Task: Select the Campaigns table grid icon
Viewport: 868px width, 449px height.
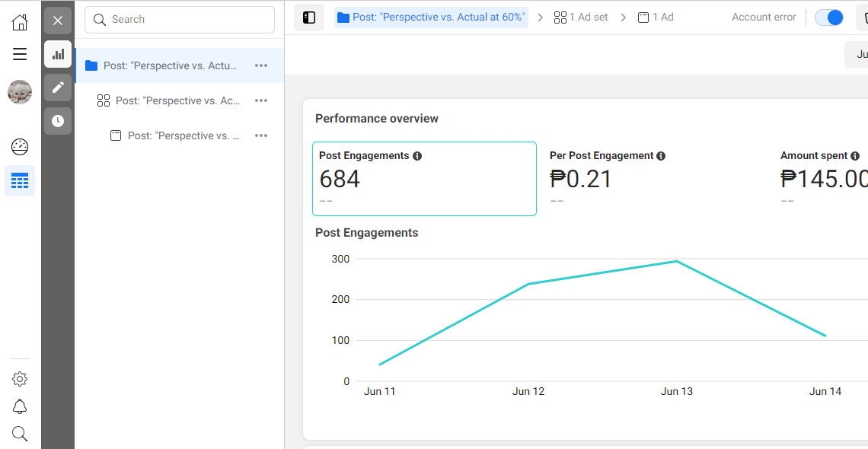Action: click(20, 180)
